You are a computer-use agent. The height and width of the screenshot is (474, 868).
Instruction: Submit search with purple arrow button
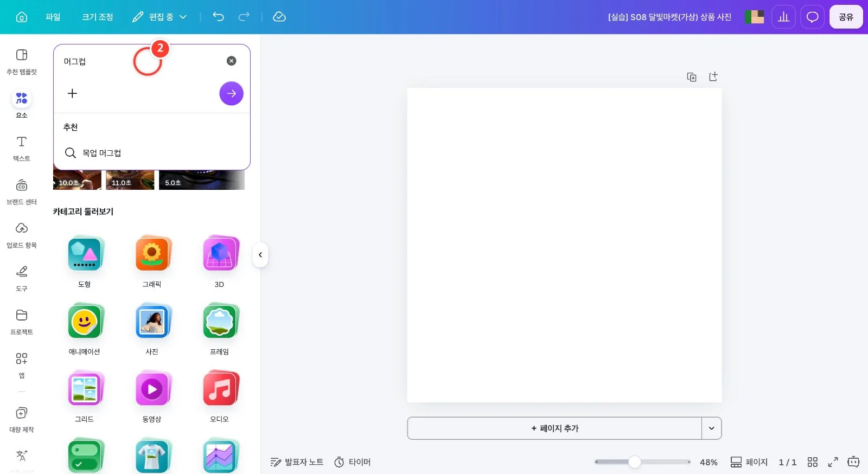[x=231, y=93]
